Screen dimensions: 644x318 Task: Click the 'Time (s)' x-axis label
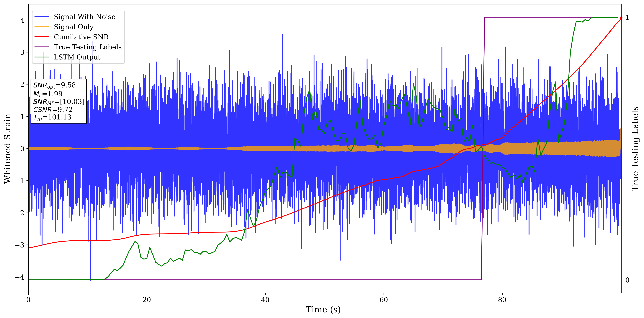323,309
